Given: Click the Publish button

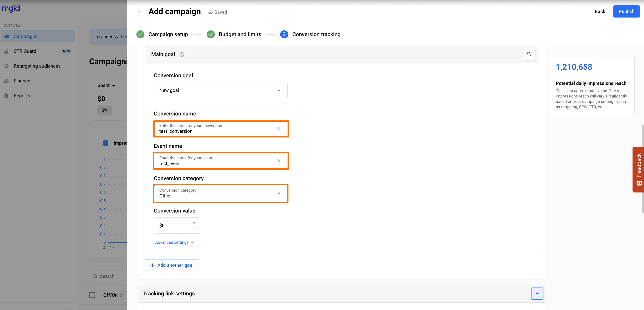Looking at the screenshot, I should point(626,11).
